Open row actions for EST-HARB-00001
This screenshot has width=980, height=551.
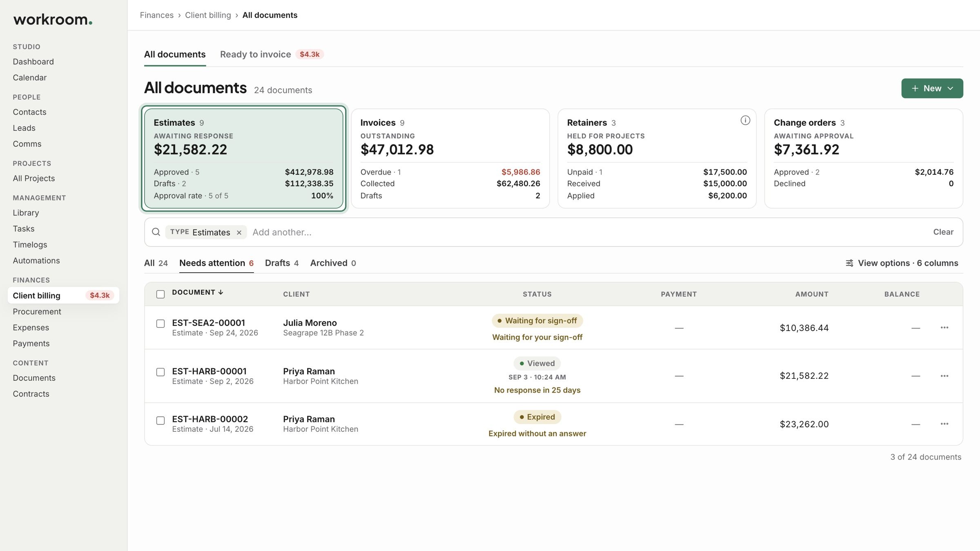pos(944,376)
